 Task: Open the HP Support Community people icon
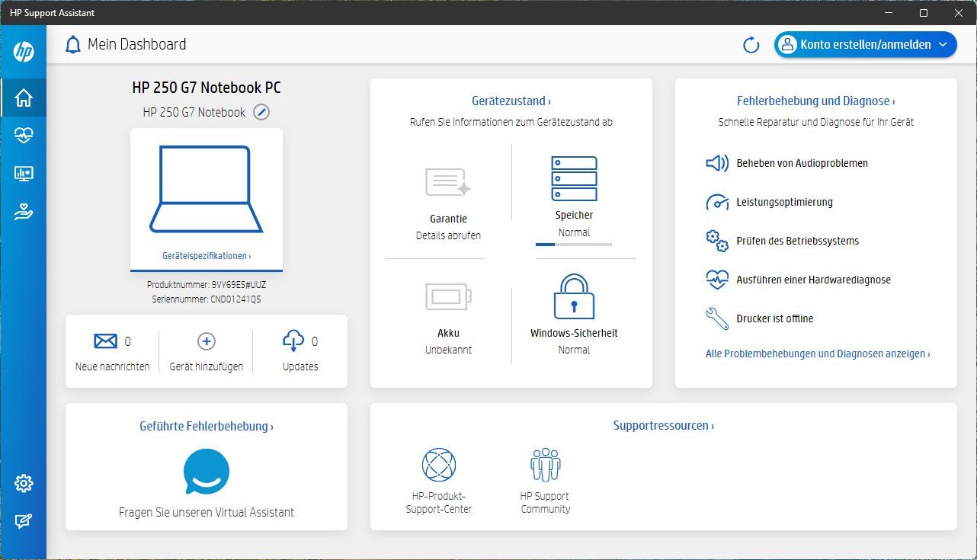pos(546,464)
